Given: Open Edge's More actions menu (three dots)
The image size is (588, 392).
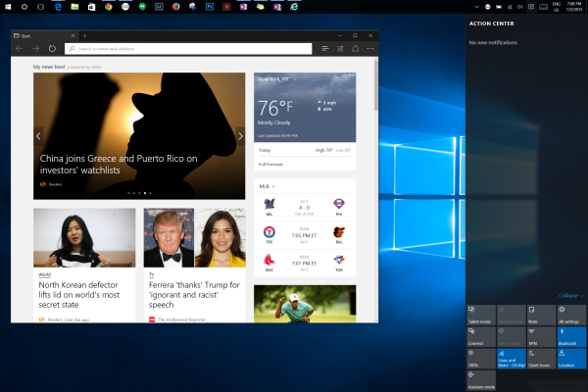Looking at the screenshot, I should 368,48.
